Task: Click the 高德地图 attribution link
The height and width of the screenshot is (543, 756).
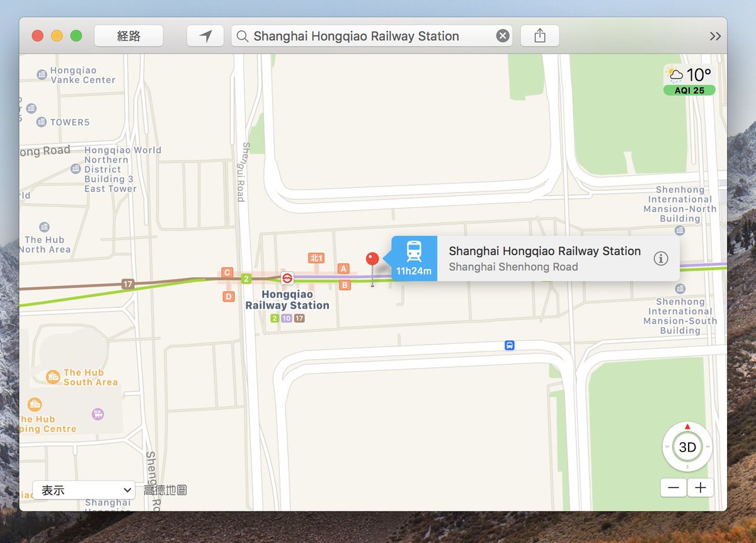Action: (x=165, y=490)
